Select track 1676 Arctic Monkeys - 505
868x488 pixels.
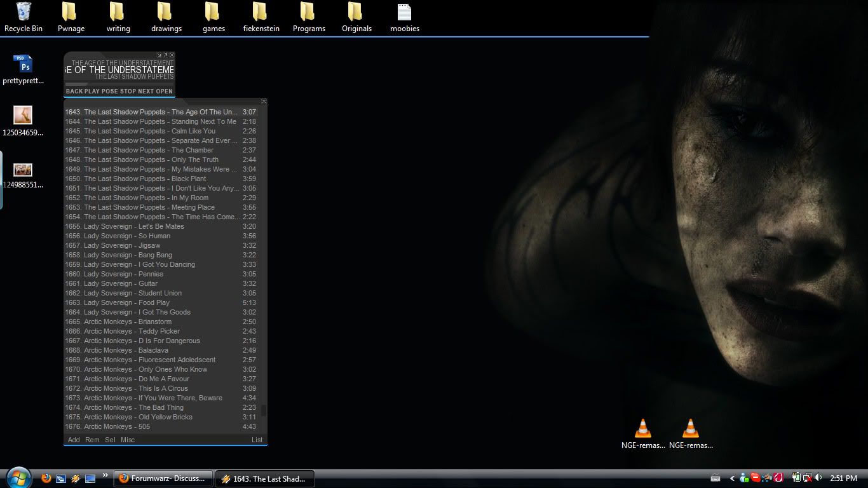coord(160,426)
